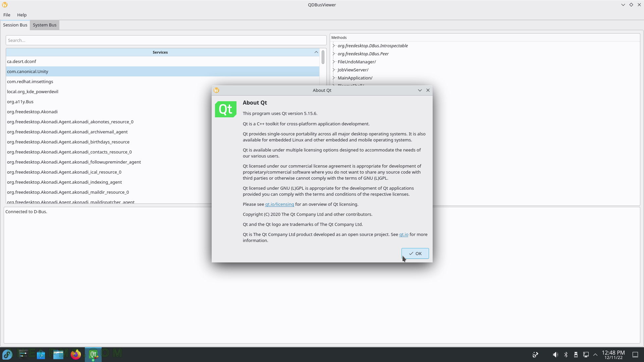Click the green Qt logo in dialog
Screen dimensions: 644x362
(225, 109)
